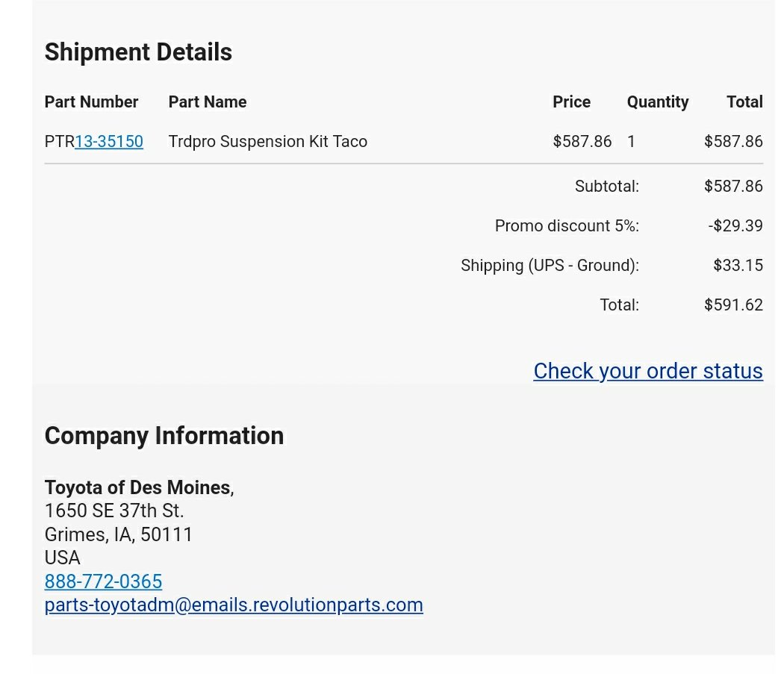This screenshot has width=784, height=674.
Task: Select the Shipment Details heading
Action: pyautogui.click(x=138, y=52)
